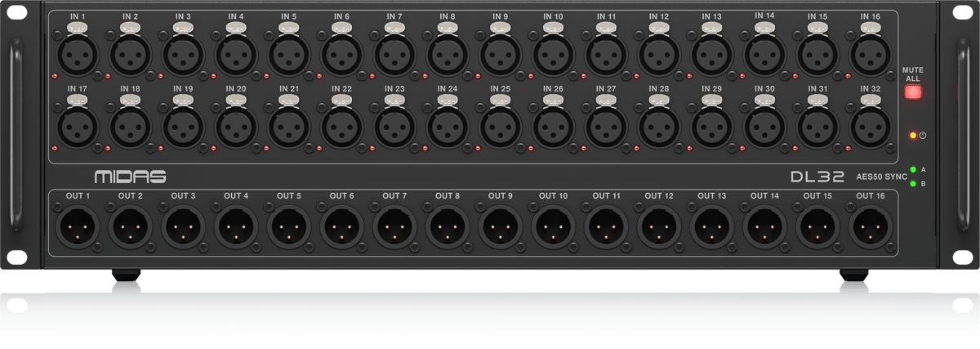Click the OUT 15 output connector
Viewport: 980px width, 349px height.
[817, 227]
